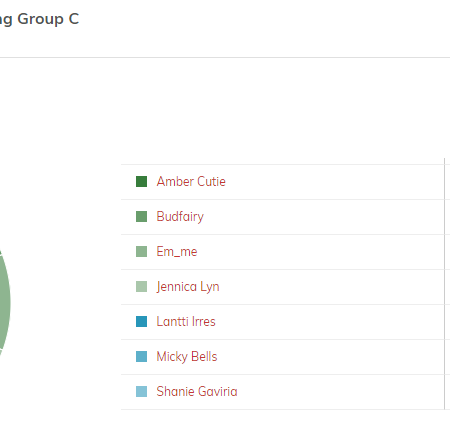Click empty space in the Budfairy legend row

[323, 217]
